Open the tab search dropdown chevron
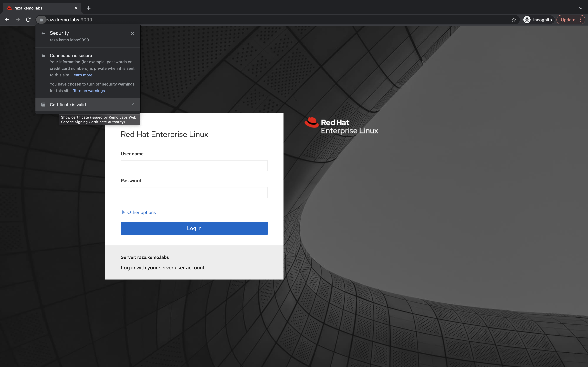Viewport: 588px width, 367px height. tap(580, 8)
